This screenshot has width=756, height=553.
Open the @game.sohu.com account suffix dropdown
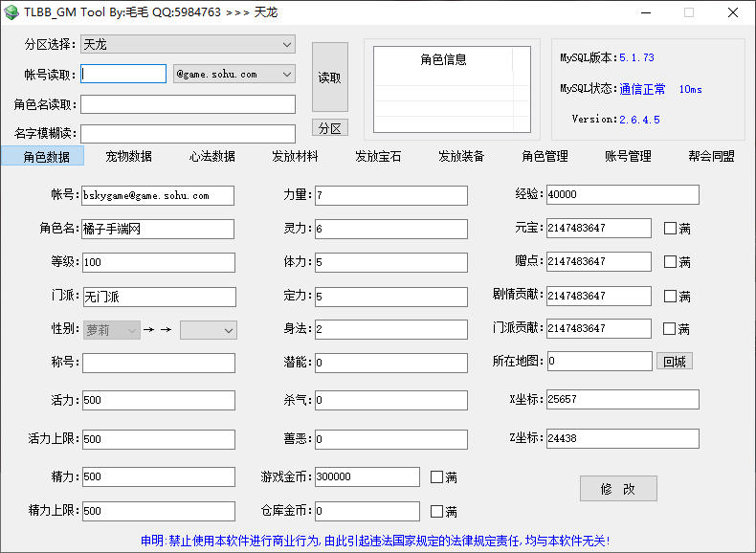[x=234, y=75]
